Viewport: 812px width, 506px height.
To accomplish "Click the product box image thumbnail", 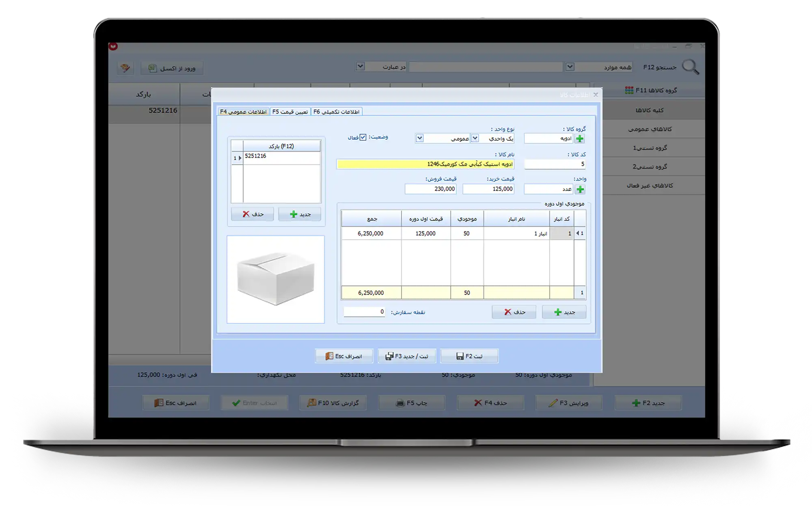I will [276, 280].
